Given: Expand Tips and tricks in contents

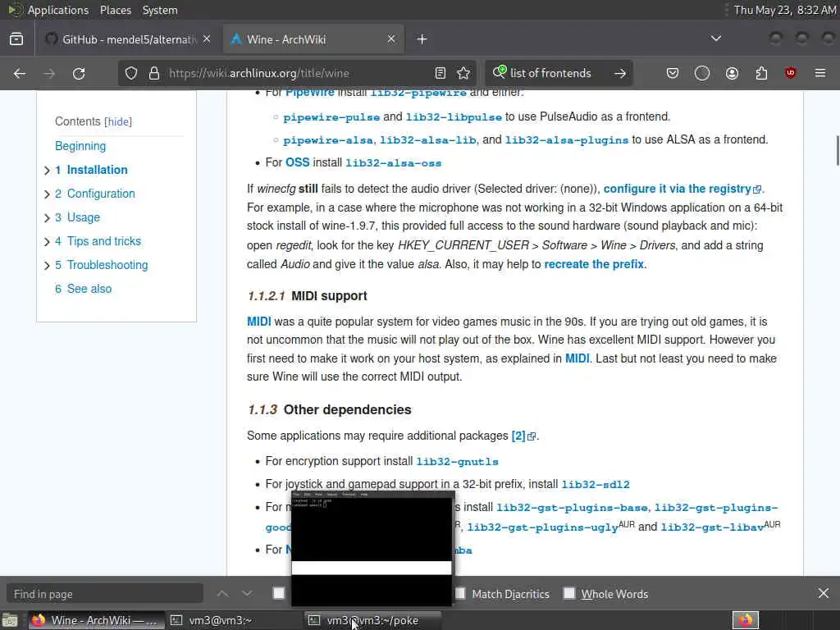Looking at the screenshot, I should 47,242.
